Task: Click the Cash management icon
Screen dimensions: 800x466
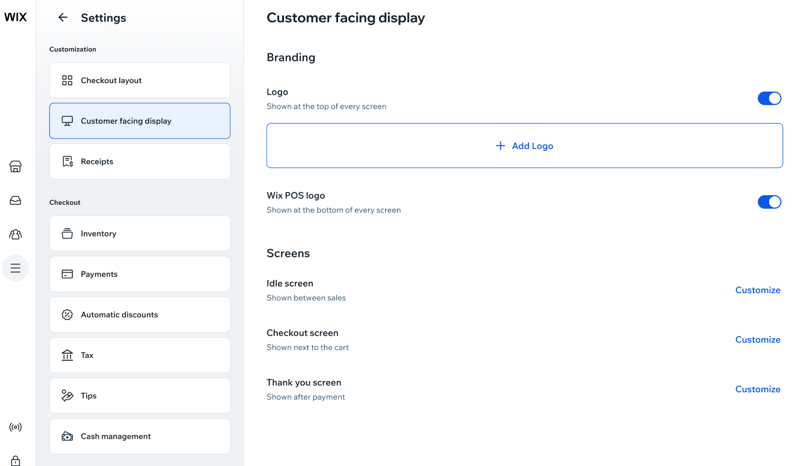Action: point(67,436)
